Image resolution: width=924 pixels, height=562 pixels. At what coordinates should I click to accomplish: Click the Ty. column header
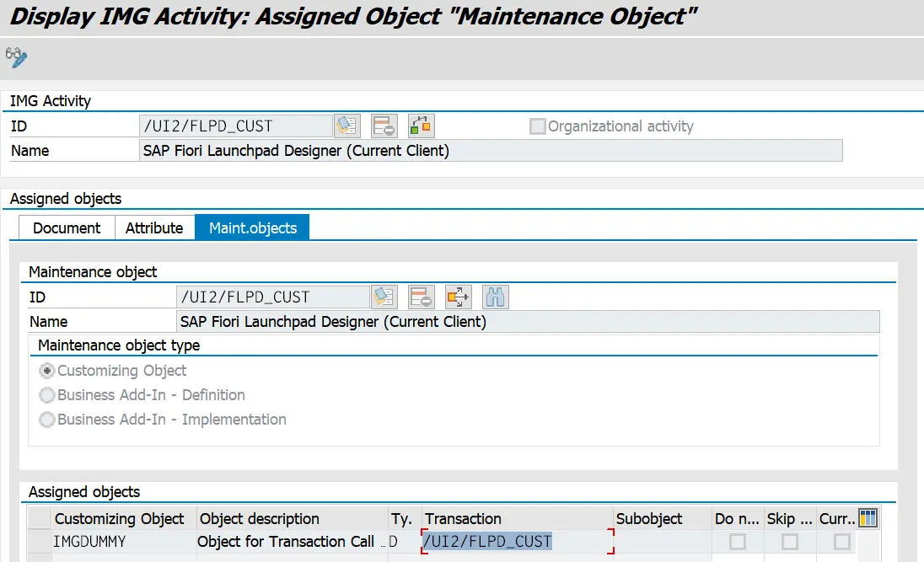tap(405, 518)
